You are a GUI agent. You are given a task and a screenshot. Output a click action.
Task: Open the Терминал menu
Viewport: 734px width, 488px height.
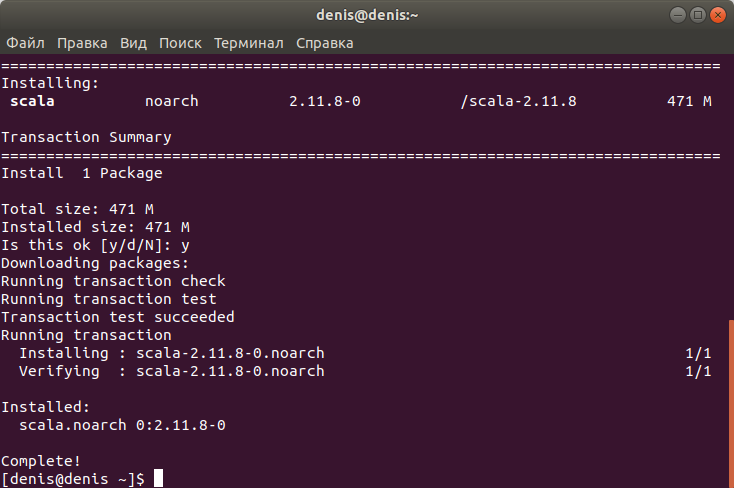click(249, 43)
